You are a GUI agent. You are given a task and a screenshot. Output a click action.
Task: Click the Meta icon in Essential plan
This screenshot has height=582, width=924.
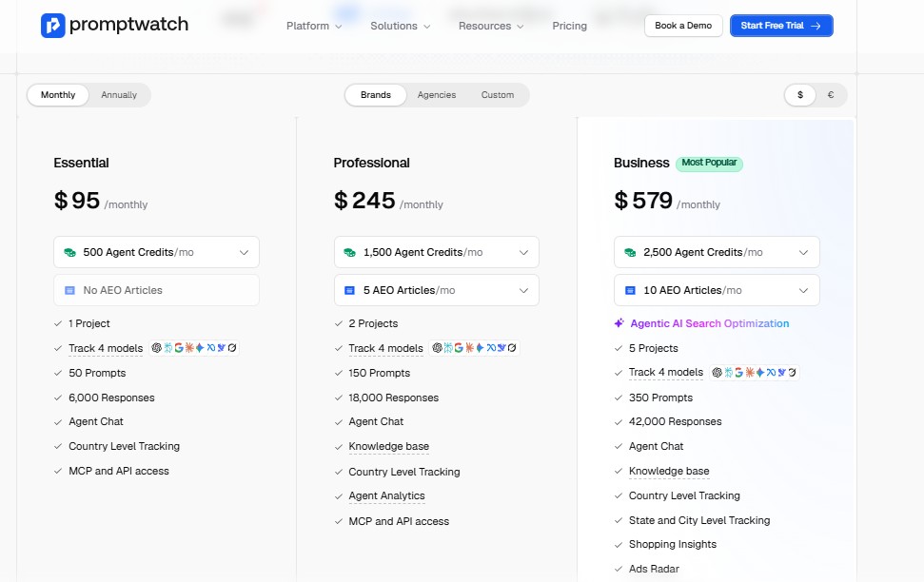pyautogui.click(x=211, y=347)
